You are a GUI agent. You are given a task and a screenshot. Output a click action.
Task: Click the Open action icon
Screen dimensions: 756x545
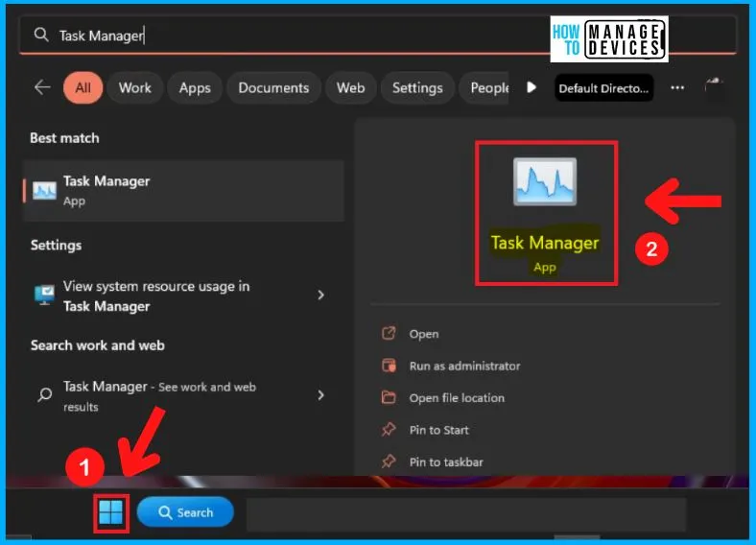389,333
